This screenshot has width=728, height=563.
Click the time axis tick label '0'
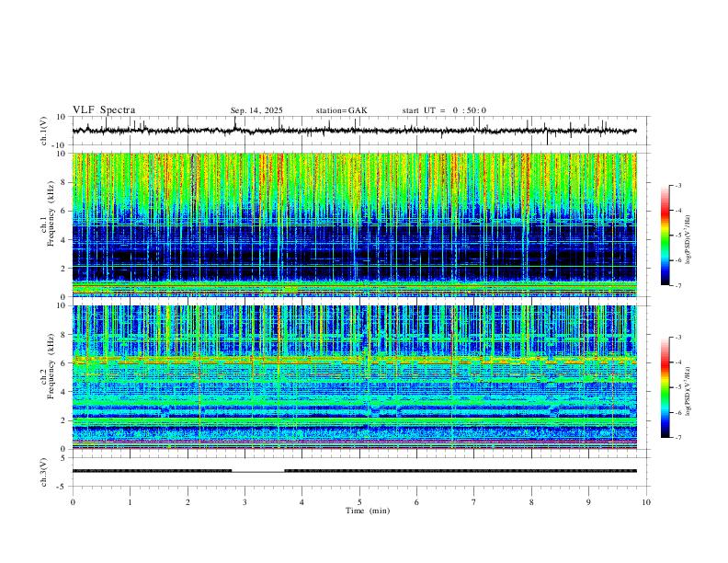click(73, 502)
